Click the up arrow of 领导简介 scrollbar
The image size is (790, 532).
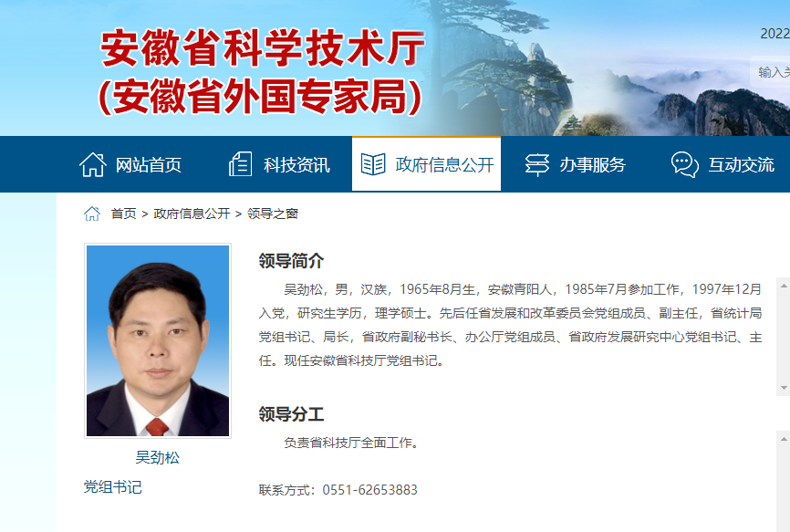pyautogui.click(x=784, y=286)
